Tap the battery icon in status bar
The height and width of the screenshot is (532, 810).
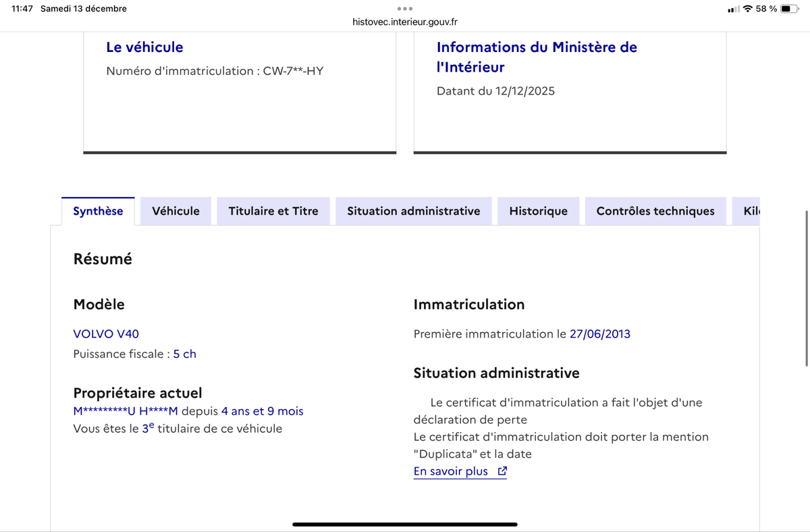790,9
